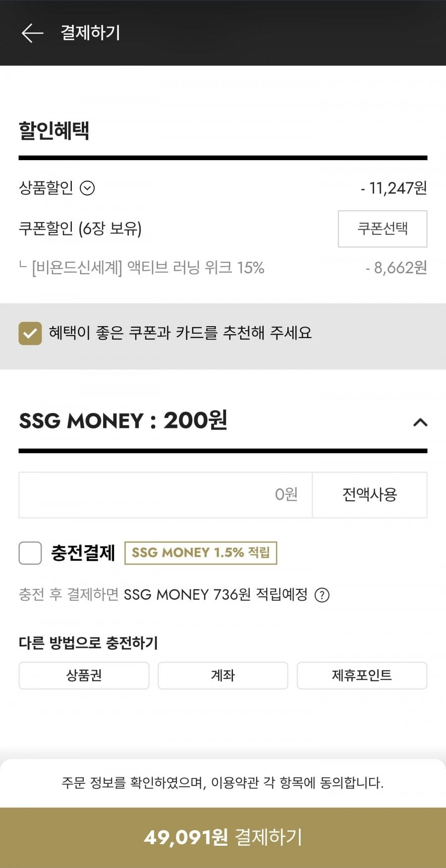The height and width of the screenshot is (868, 446).
Task: Open 쿠폰선택 coupon selection
Action: (x=382, y=229)
